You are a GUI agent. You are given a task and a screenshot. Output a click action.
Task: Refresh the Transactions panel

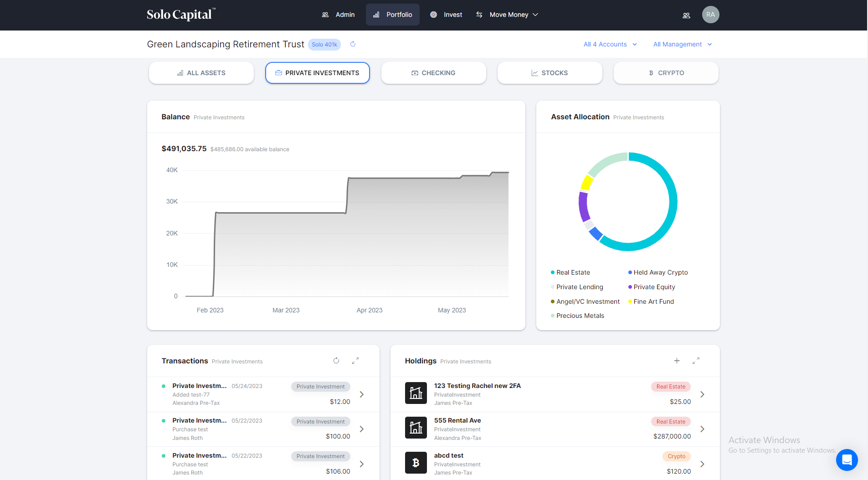point(336,361)
